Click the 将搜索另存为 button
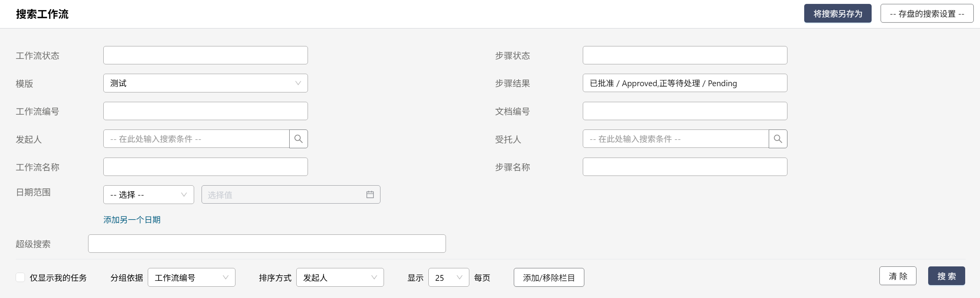 tap(837, 14)
